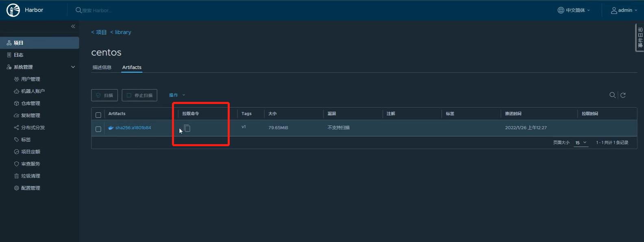This screenshot has height=242, width=644.
Task: Click the 配置管理 gear icon
Action: tap(17, 188)
